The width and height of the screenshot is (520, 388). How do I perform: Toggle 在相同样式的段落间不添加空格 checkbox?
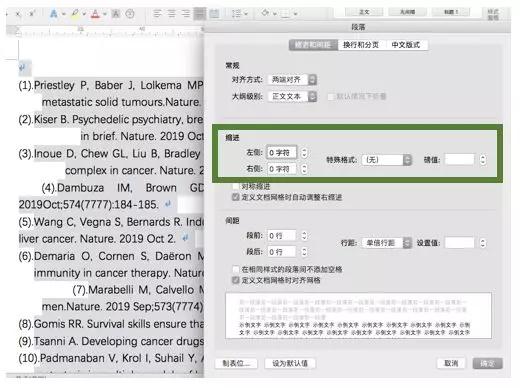coord(236,269)
